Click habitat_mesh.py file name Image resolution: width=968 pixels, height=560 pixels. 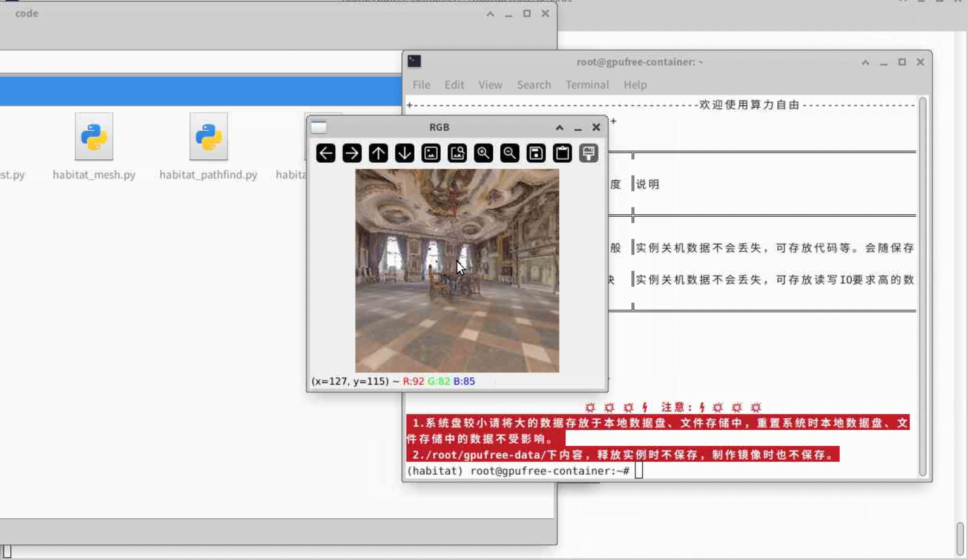[x=94, y=174]
